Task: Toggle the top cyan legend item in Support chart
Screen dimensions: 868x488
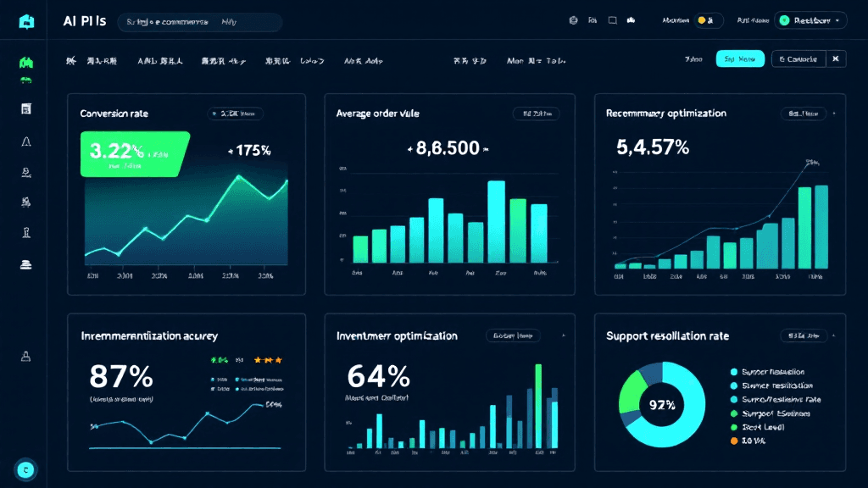Action: pyautogui.click(x=734, y=372)
